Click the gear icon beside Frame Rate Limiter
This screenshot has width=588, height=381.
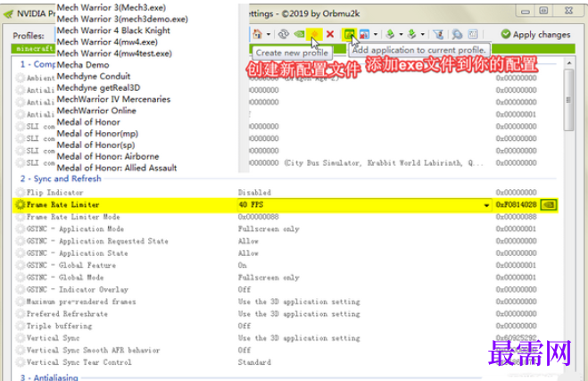20,204
